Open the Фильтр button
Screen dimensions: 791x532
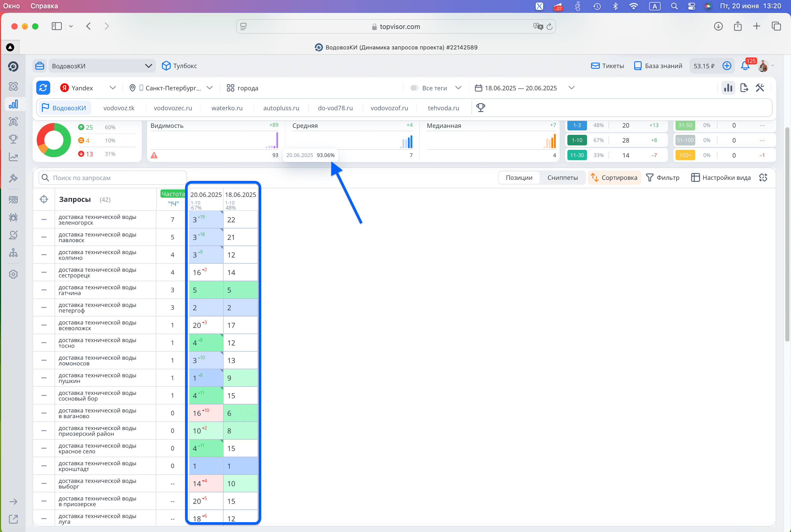[662, 178]
